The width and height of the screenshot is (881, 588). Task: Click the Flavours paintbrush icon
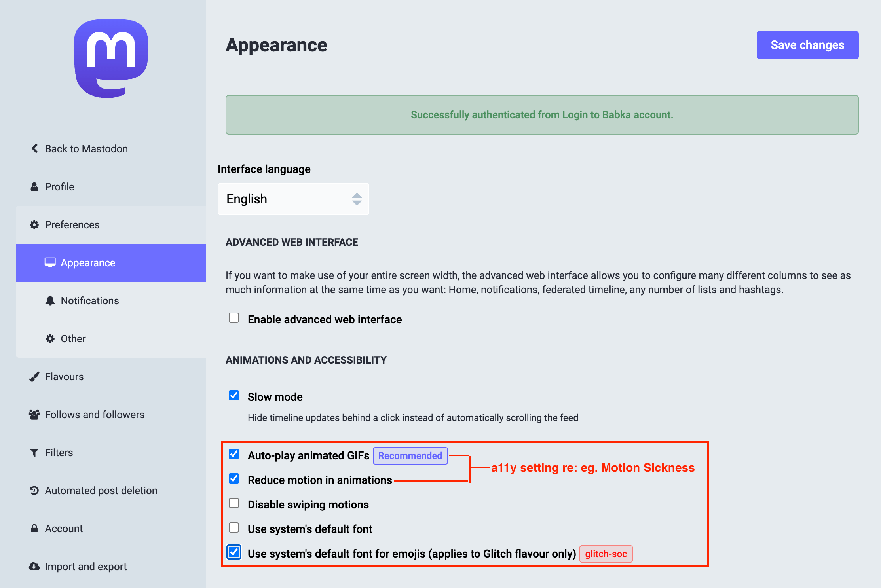[x=34, y=377]
